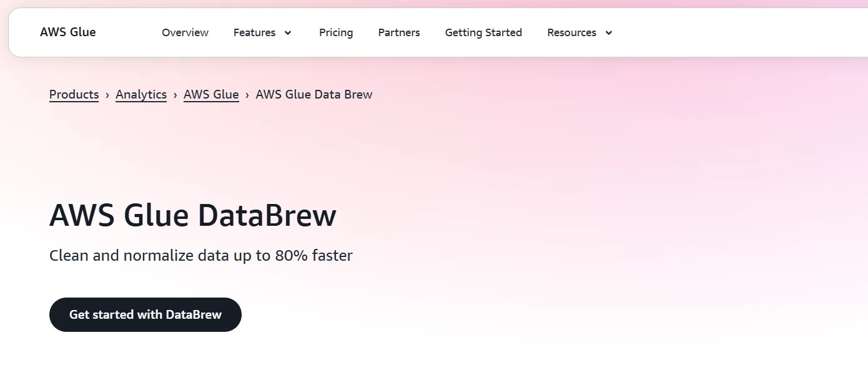Select the Getting Started nav tab
Viewport: 868px width, 388px height.
(483, 32)
